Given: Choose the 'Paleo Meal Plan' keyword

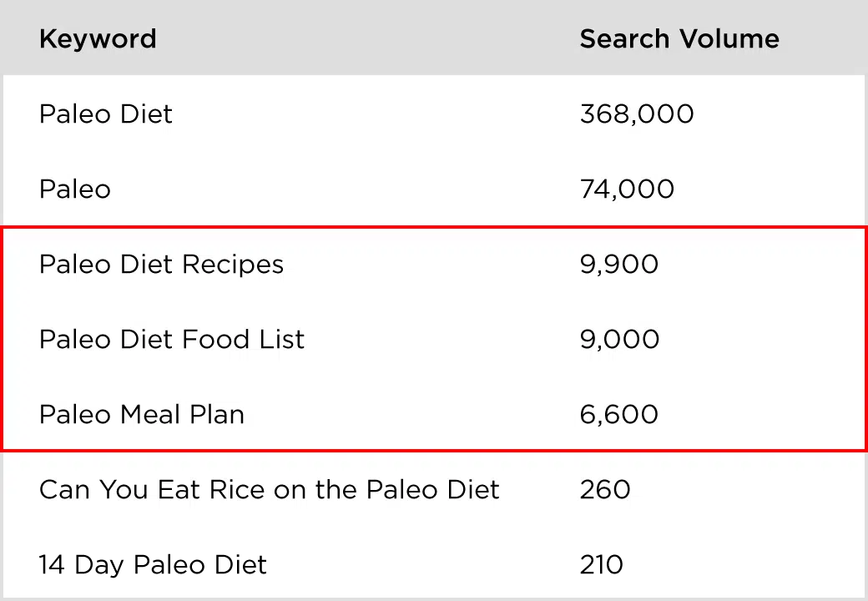Looking at the screenshot, I should (x=142, y=415).
